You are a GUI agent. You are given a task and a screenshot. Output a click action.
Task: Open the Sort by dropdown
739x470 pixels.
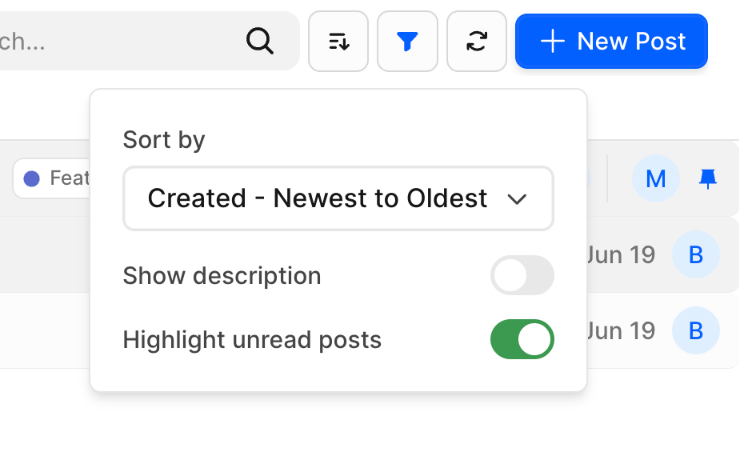click(338, 198)
